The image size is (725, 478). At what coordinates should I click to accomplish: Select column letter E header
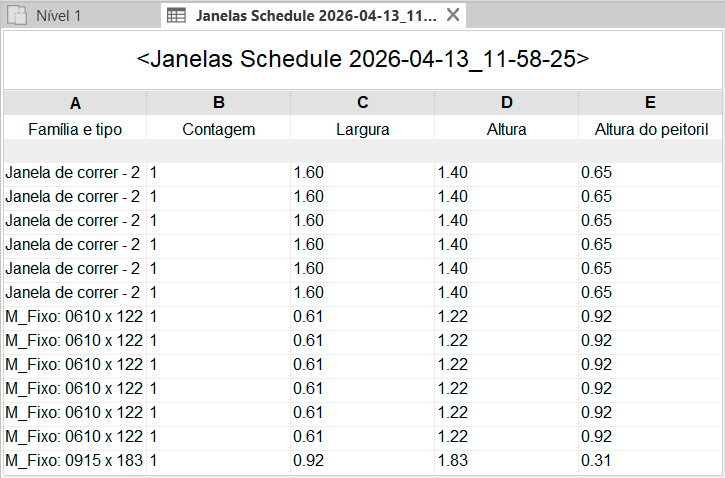[651, 103]
